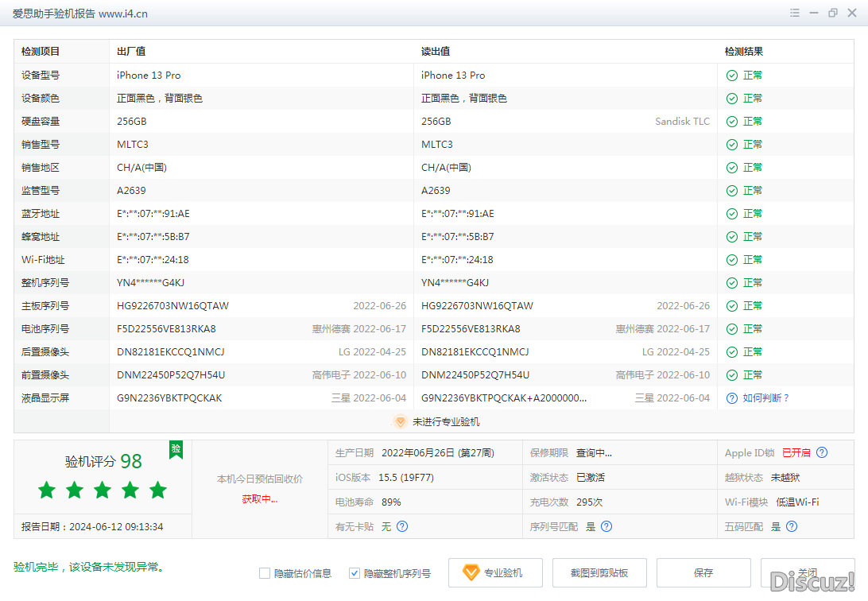This screenshot has width=868, height=601.
Task: Click 保修期限 查询中... value
Action: [x=594, y=452]
